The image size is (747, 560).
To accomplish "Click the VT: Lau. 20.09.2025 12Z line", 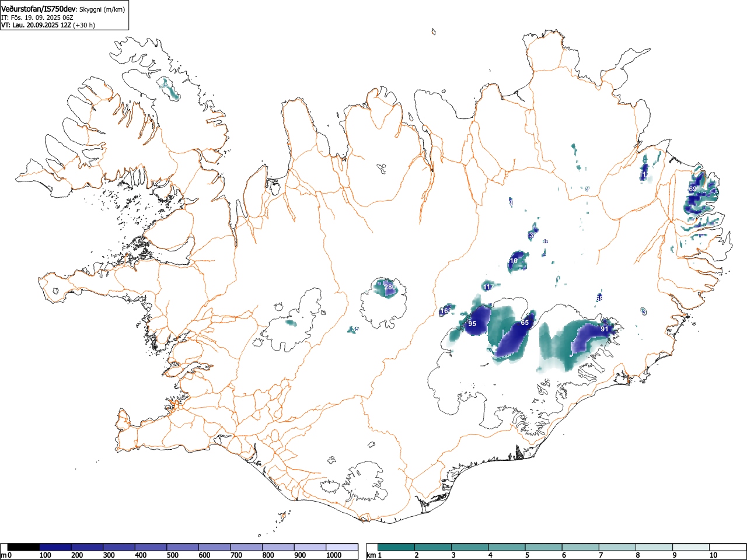I will point(36,25).
